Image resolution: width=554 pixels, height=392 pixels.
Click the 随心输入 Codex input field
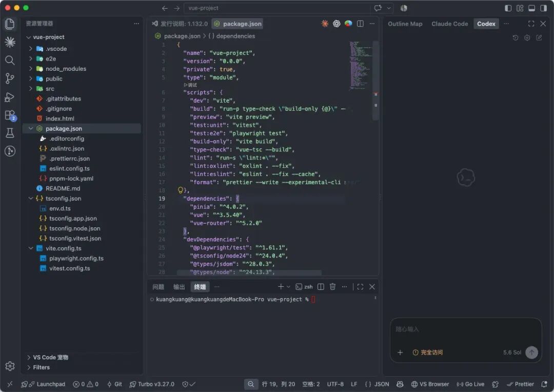coord(466,329)
